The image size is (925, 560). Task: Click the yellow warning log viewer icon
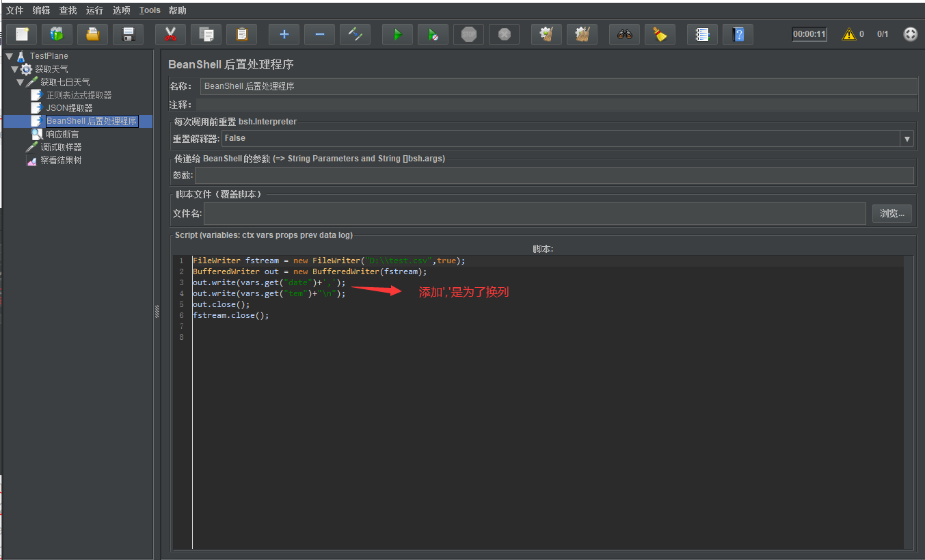[x=848, y=34]
